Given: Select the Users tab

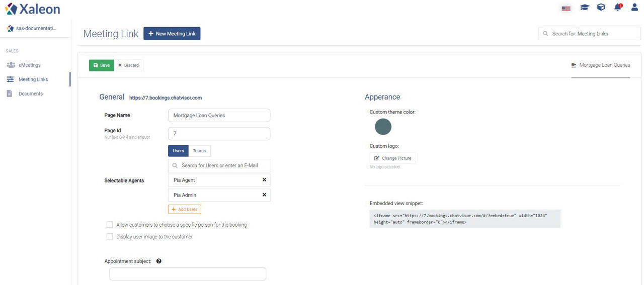Looking at the screenshot, I should (x=178, y=151).
